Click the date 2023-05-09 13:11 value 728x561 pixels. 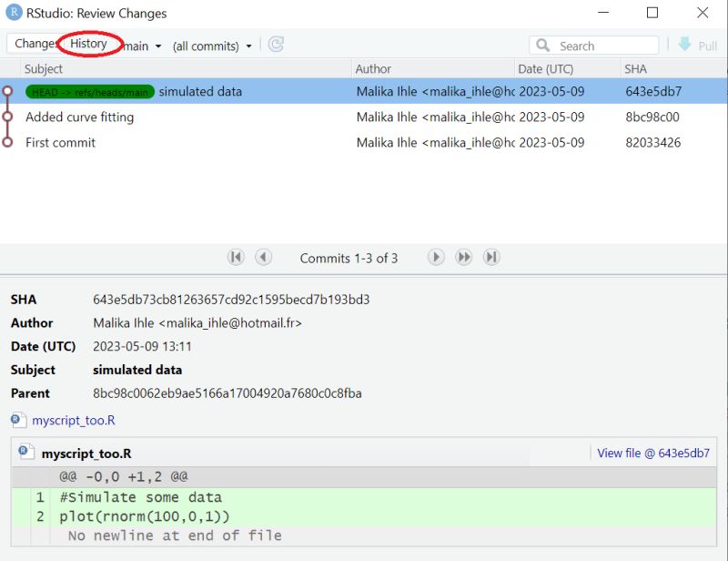[x=142, y=347]
